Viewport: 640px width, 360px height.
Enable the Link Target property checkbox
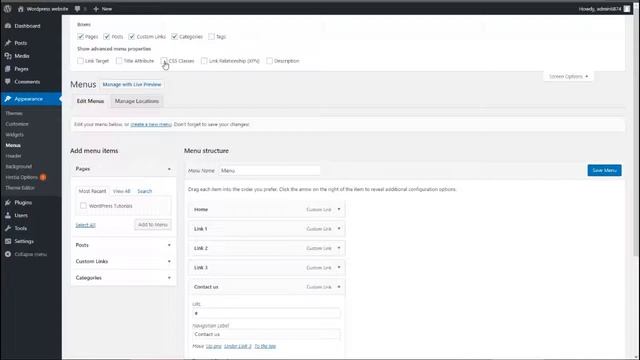tap(80, 61)
